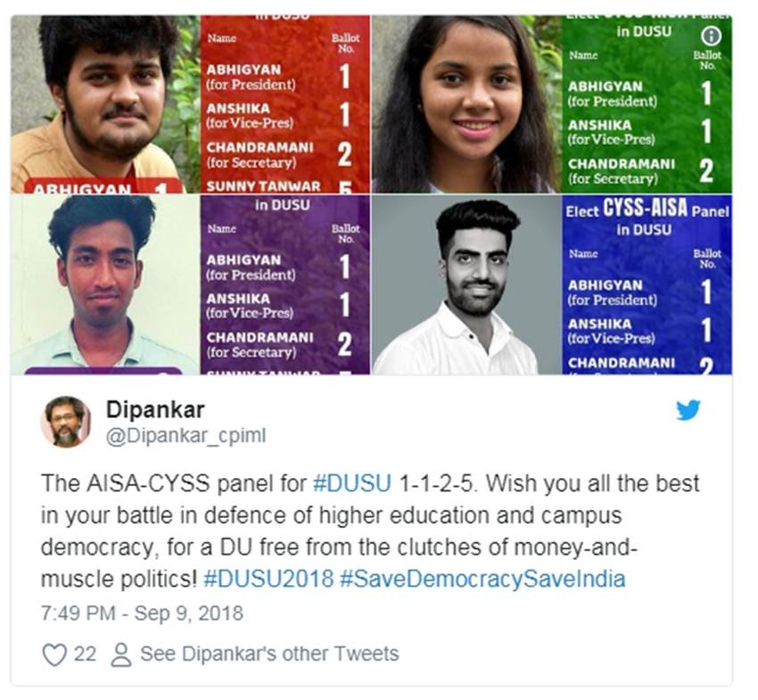Click the Twitter bird logo
This screenshot has width=758, height=700.
click(x=688, y=410)
